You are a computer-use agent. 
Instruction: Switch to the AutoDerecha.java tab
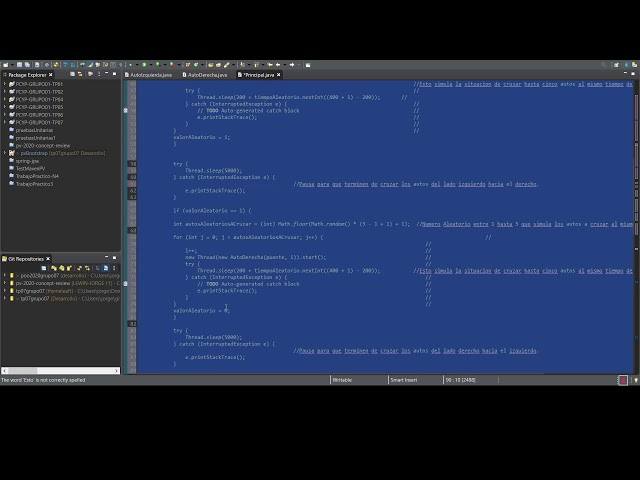click(205, 75)
